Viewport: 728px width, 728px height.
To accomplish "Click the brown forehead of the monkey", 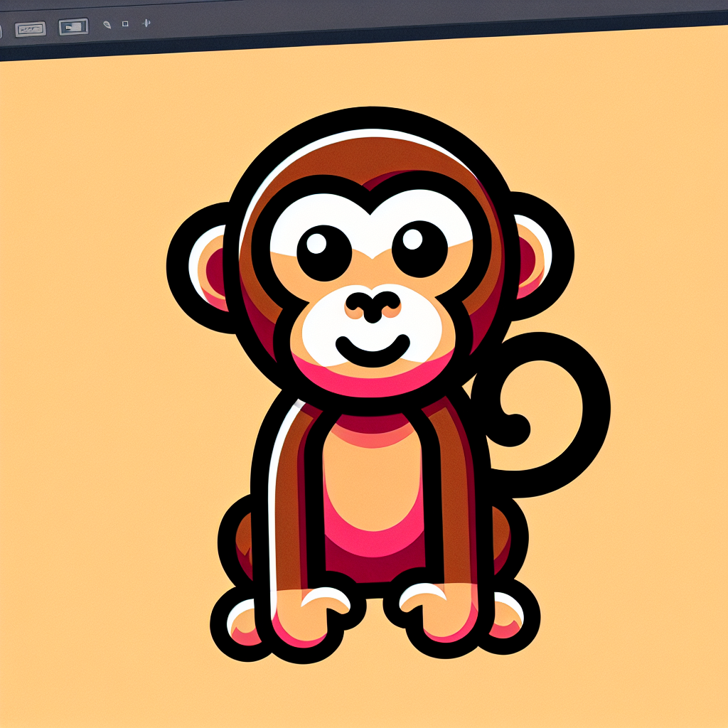I will point(370,160).
